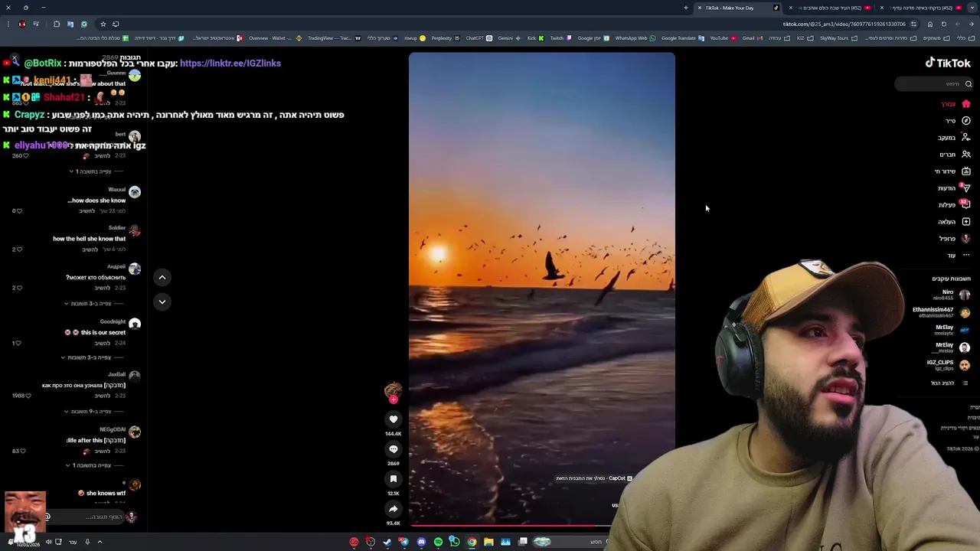This screenshot has width=980, height=551.
Task: Bookmark page with star icon
Action: click(103, 24)
